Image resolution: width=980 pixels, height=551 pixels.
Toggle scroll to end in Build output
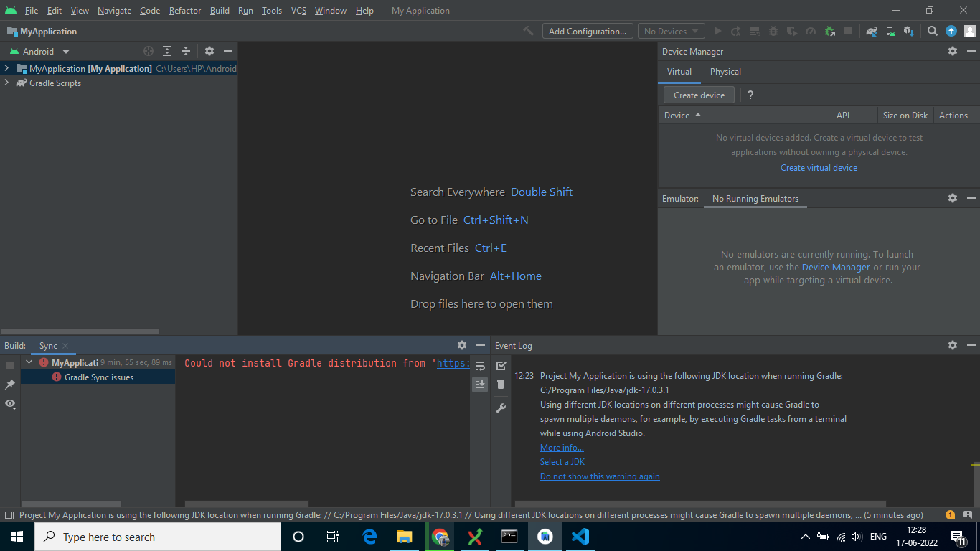click(480, 385)
